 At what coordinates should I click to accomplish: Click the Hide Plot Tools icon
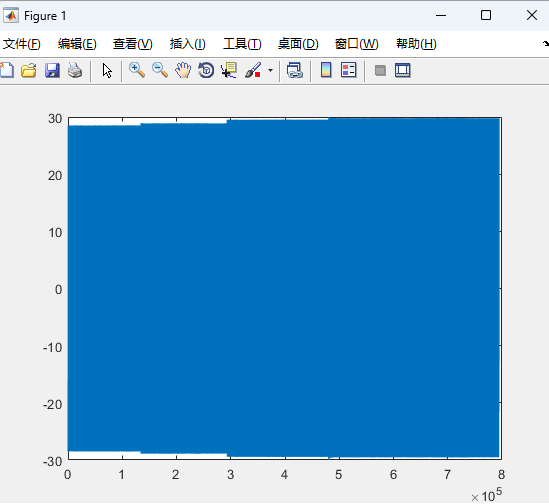point(380,70)
